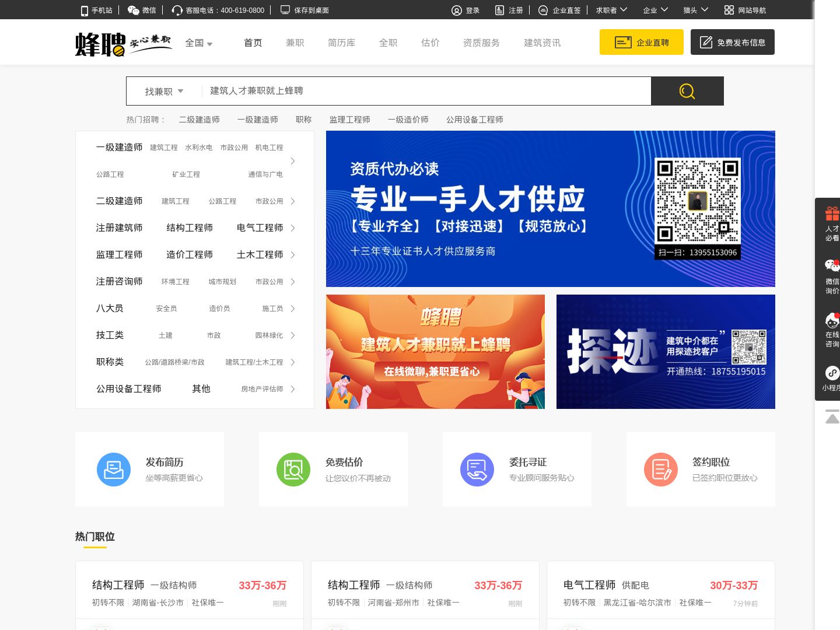840x630 pixels.
Task: Click the 手机站 phone icon
Action: tap(85, 10)
